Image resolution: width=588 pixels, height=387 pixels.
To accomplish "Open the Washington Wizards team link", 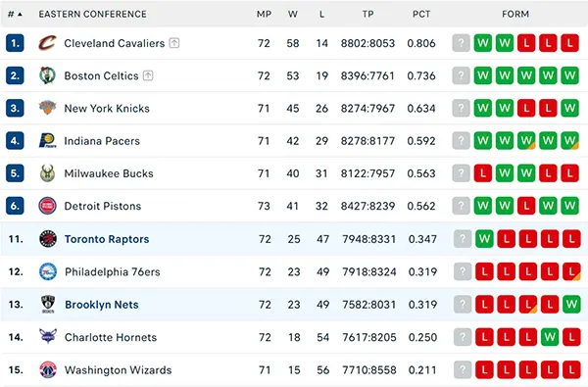I will [x=119, y=369].
